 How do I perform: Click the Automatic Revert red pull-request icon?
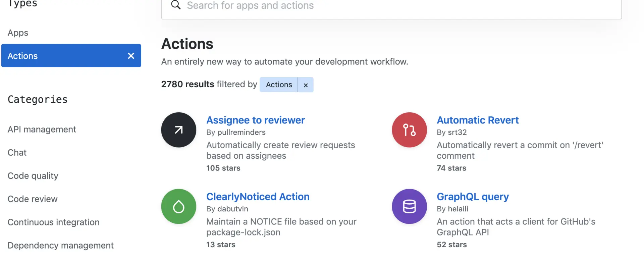409,130
